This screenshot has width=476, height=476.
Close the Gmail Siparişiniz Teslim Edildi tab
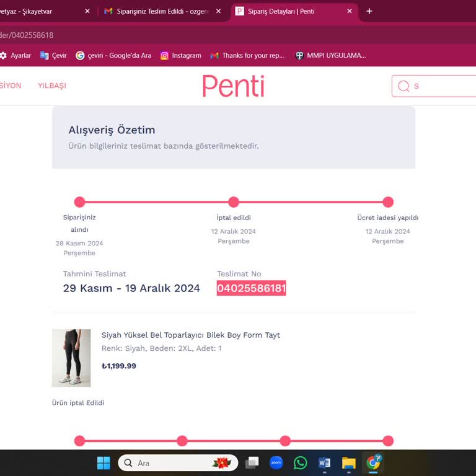(x=218, y=11)
